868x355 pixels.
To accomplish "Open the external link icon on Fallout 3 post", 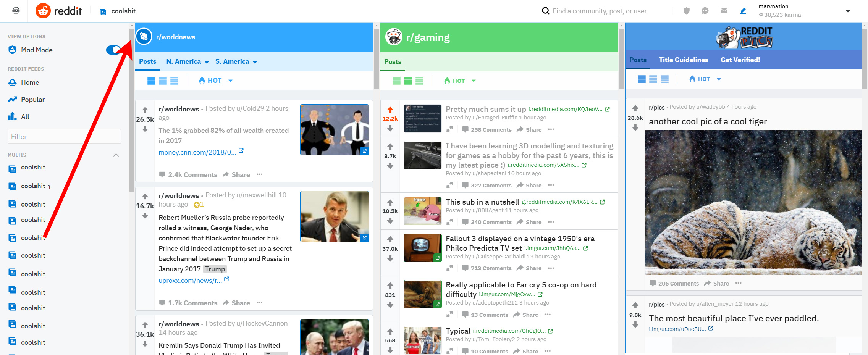I will tap(585, 248).
